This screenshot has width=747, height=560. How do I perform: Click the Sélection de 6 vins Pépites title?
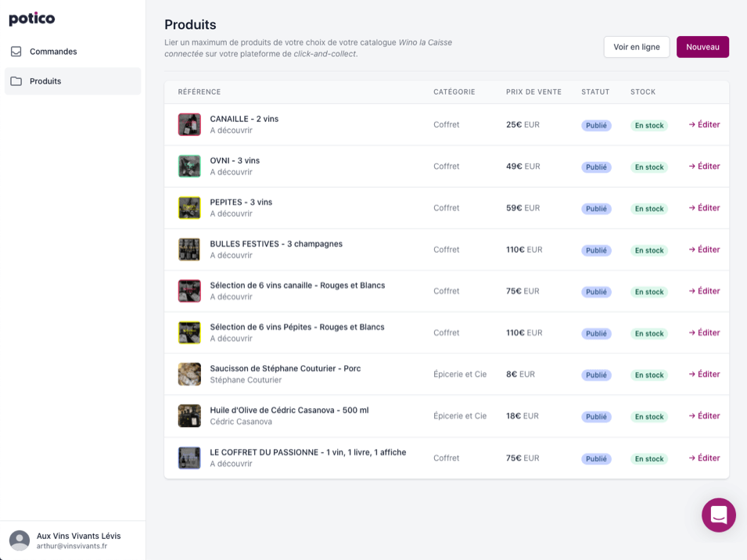point(297,327)
